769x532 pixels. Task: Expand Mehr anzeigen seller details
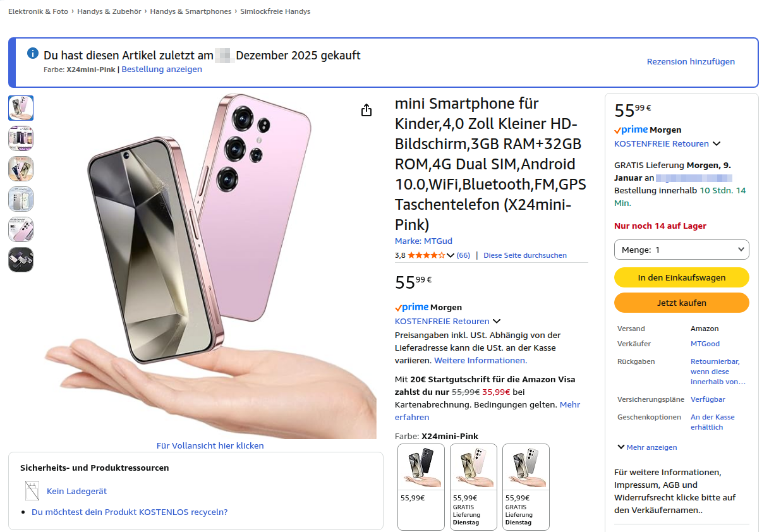click(x=647, y=447)
